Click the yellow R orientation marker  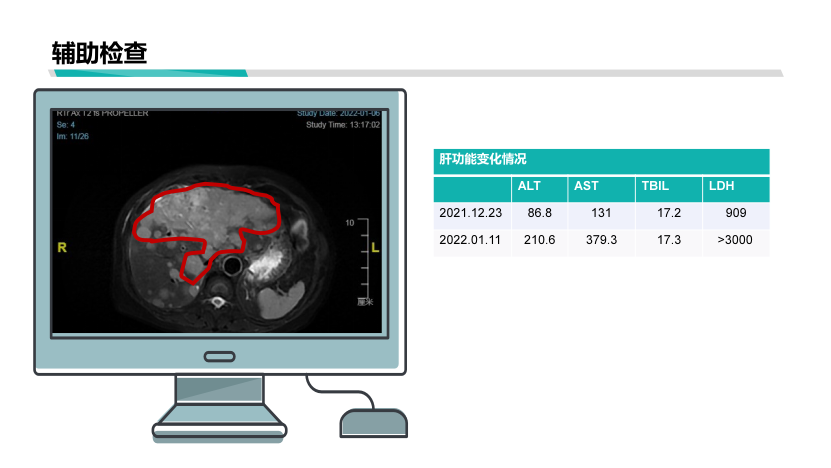pyautogui.click(x=62, y=248)
